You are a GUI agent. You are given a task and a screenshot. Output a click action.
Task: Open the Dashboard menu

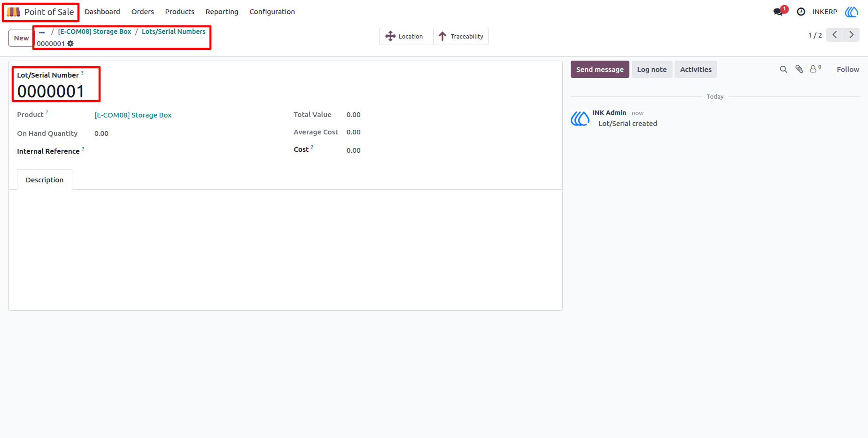click(x=102, y=12)
